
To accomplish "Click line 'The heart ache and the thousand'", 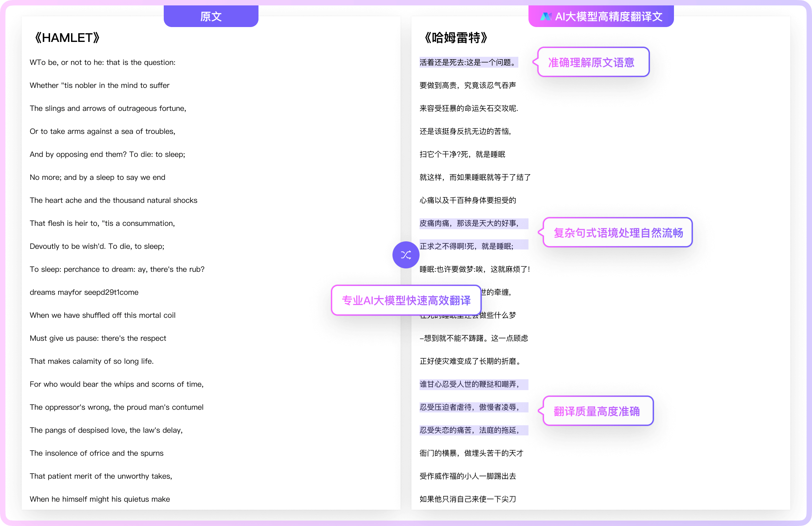I will pos(113,200).
